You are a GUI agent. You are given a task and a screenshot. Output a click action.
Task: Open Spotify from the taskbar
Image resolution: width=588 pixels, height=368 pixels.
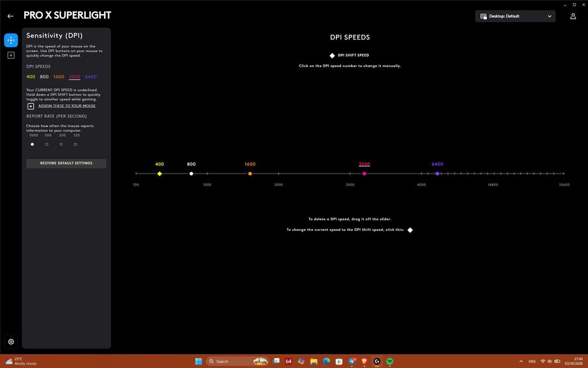pyautogui.click(x=390, y=362)
